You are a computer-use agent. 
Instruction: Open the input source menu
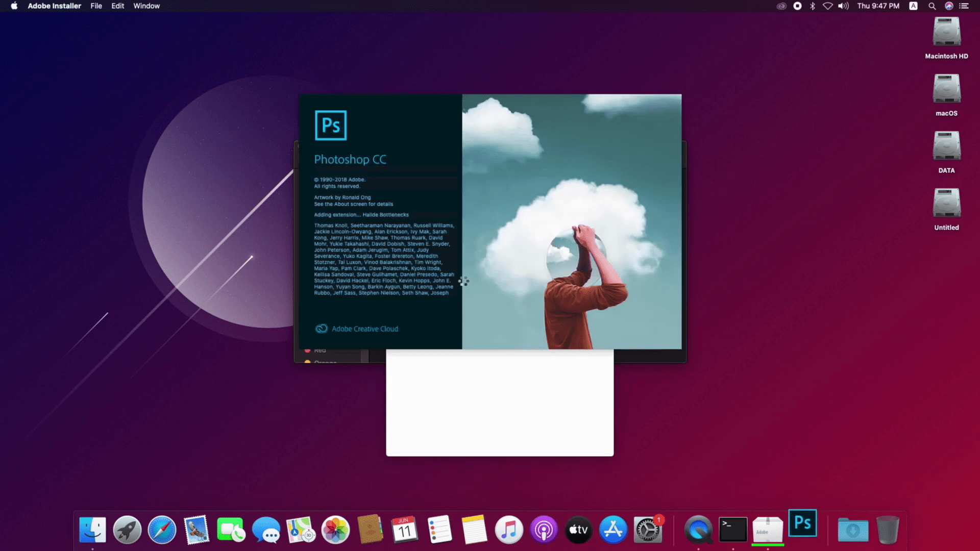pyautogui.click(x=913, y=6)
